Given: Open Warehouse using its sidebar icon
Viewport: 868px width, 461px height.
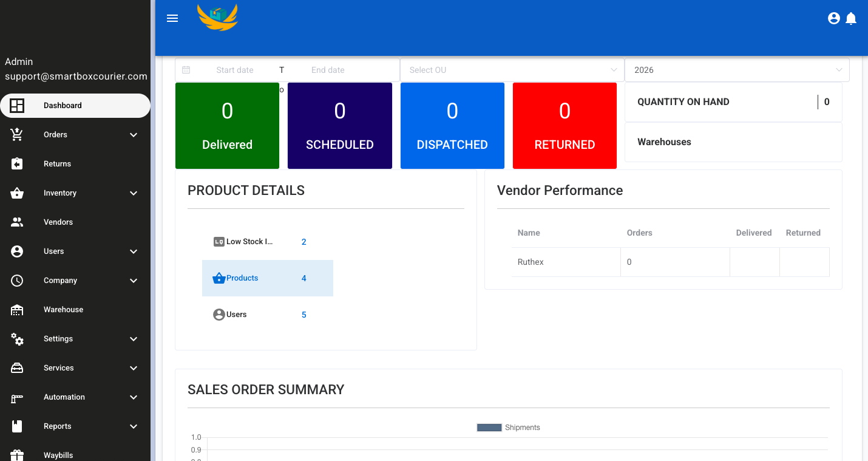Looking at the screenshot, I should (17, 309).
